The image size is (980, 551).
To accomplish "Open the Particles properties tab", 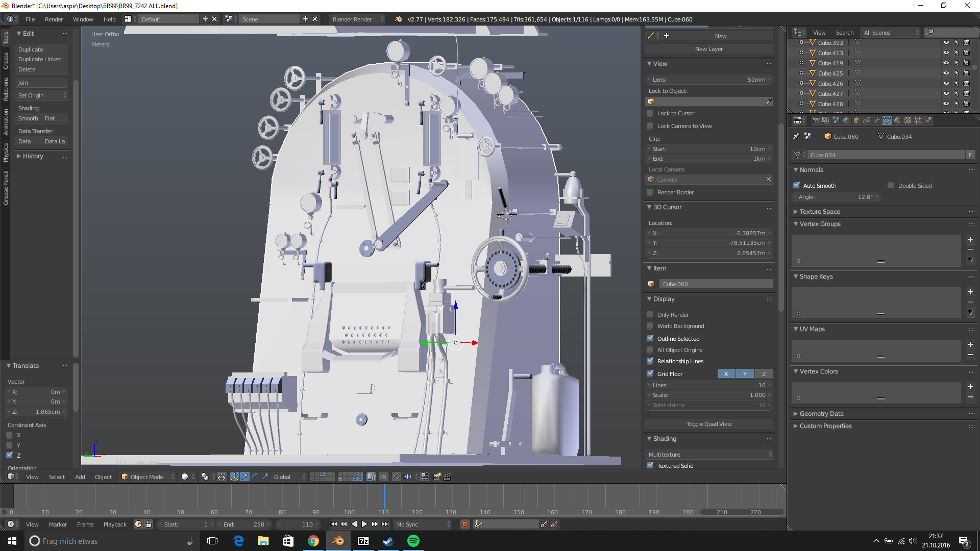I will [x=917, y=120].
